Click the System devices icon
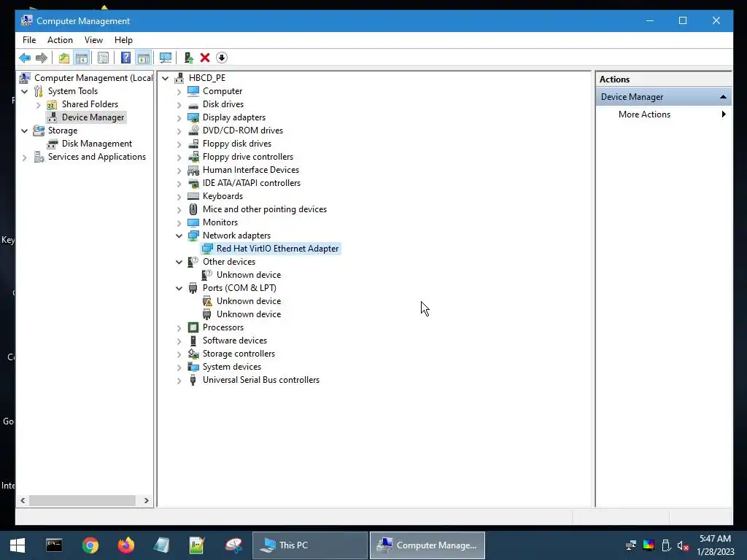The image size is (747, 560). coord(193,367)
